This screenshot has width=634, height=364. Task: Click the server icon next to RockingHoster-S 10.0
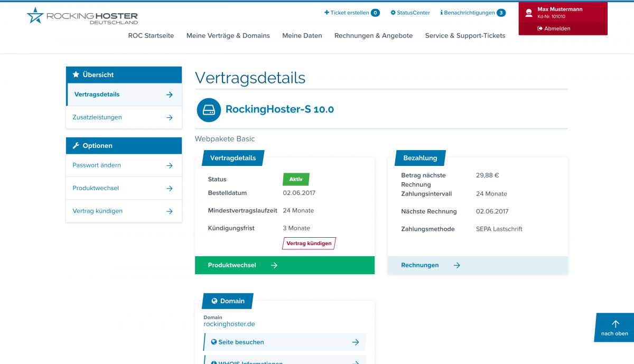click(209, 110)
